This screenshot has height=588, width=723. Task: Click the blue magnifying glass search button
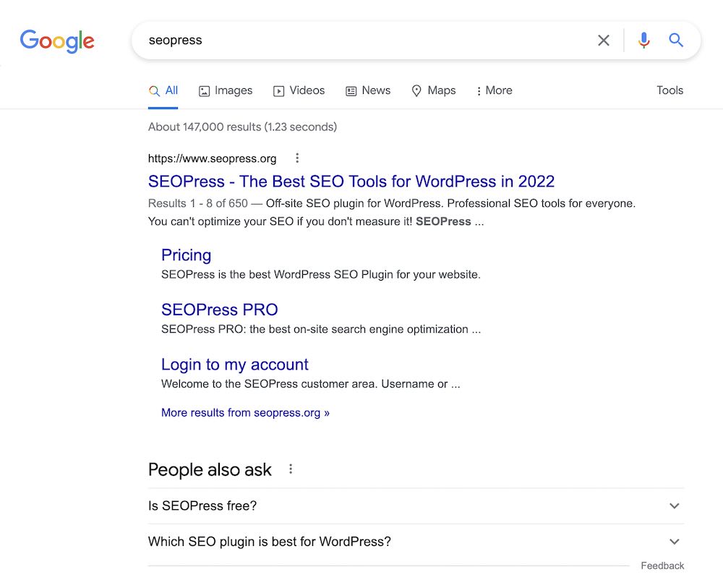point(676,40)
